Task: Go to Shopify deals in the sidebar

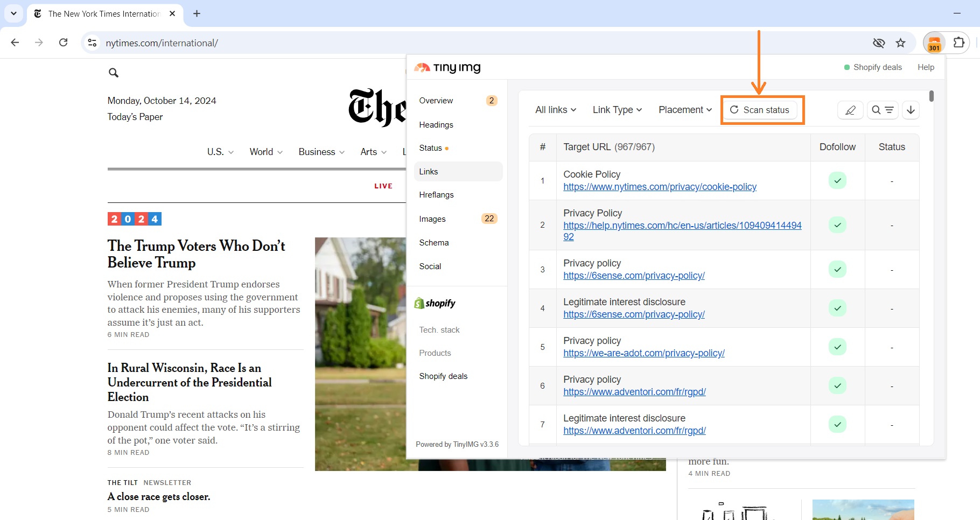Action: click(x=443, y=376)
